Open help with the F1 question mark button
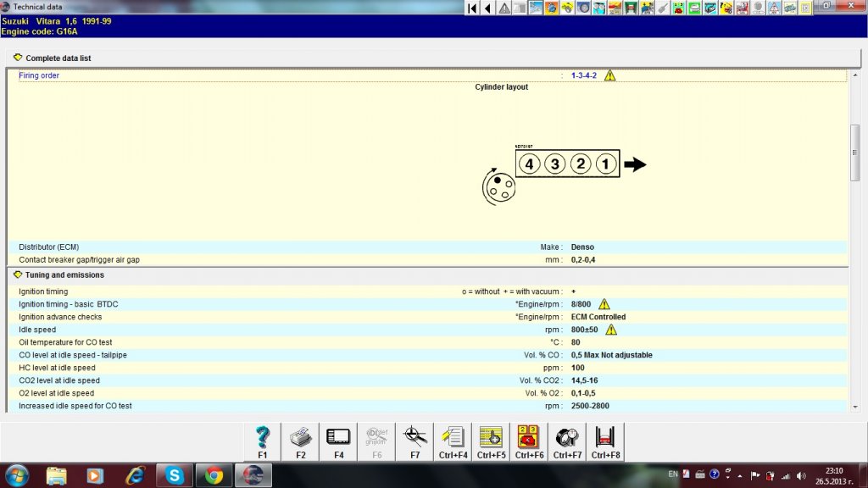The image size is (868, 488). 263,442
